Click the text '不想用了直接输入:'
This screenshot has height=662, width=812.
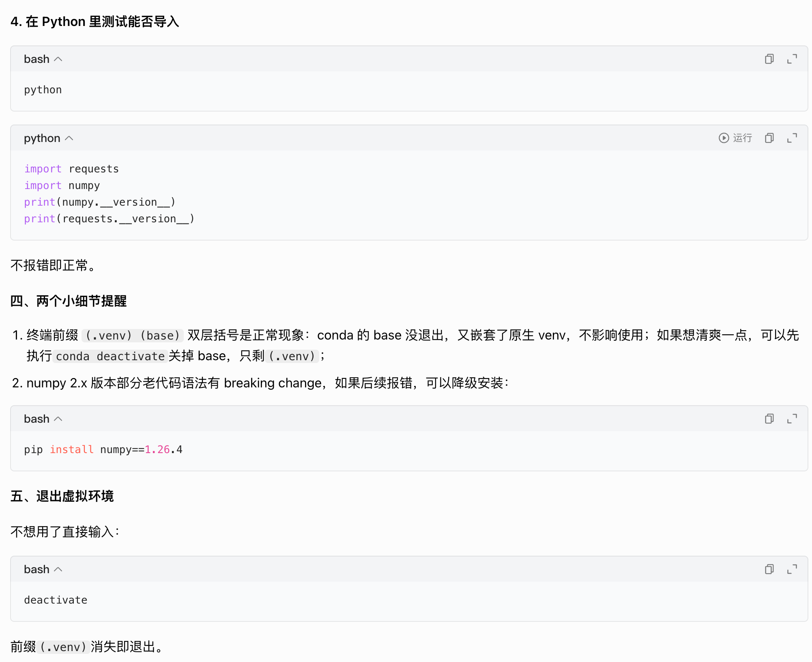click(x=65, y=531)
